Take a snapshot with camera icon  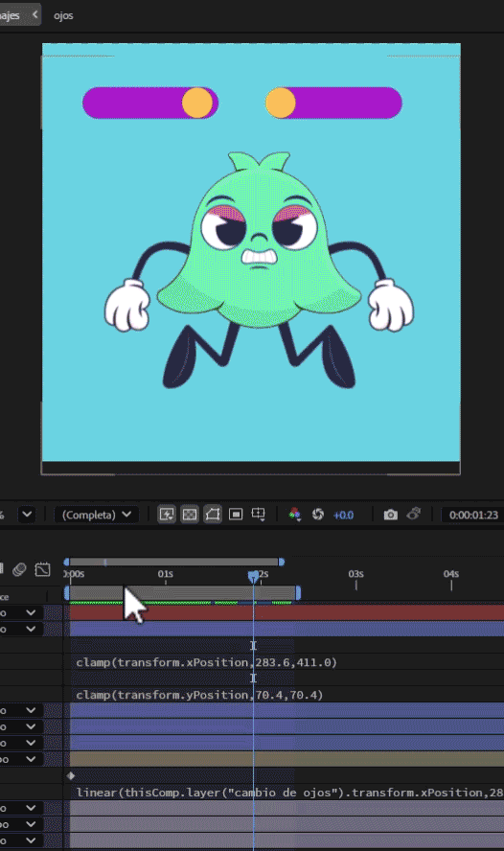(391, 515)
